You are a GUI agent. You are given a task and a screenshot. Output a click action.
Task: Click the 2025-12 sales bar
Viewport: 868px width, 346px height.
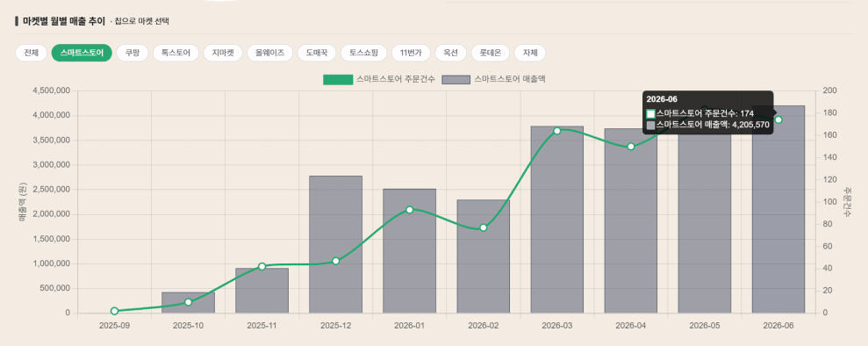335,245
